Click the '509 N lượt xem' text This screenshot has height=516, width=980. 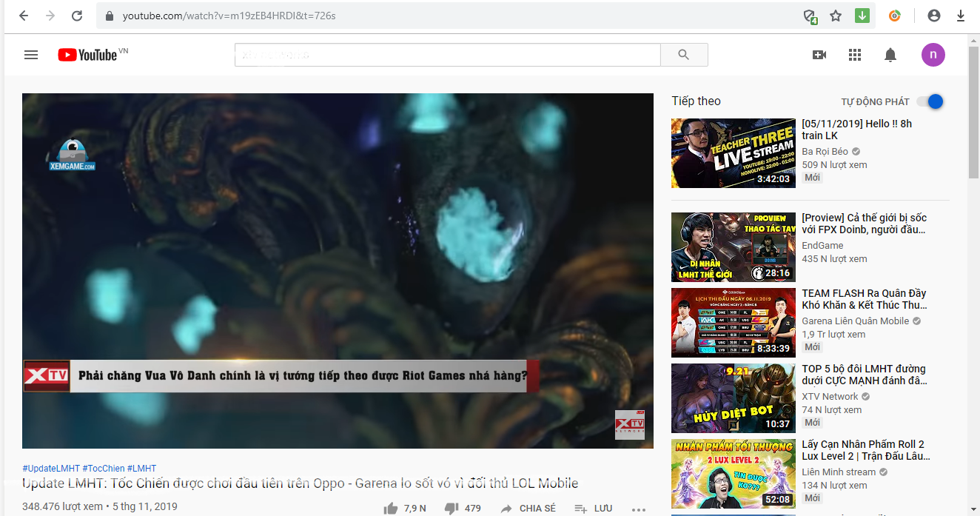(x=834, y=165)
